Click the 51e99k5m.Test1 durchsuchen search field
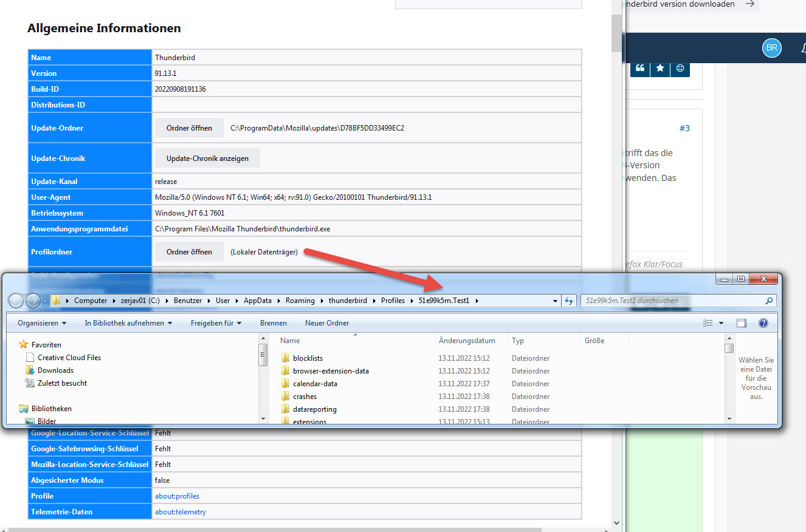806x532 pixels. click(x=672, y=301)
